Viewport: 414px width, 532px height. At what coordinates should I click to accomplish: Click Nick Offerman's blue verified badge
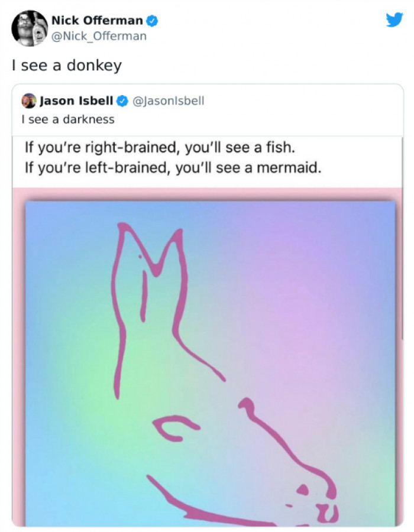[152, 21]
